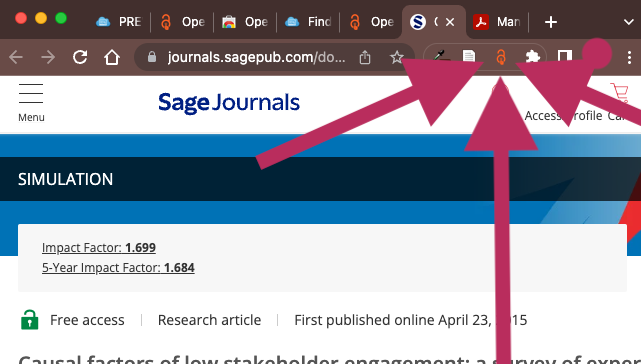Open the Impact Factor: 1.699 link

tap(99, 247)
